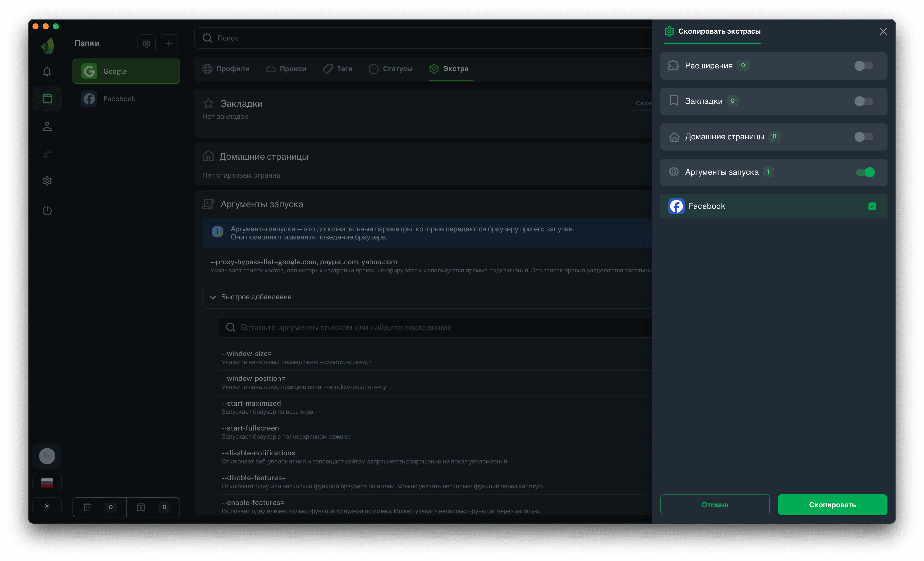Click the Google folder icon
This screenshot has height=561, width=924.
(89, 71)
